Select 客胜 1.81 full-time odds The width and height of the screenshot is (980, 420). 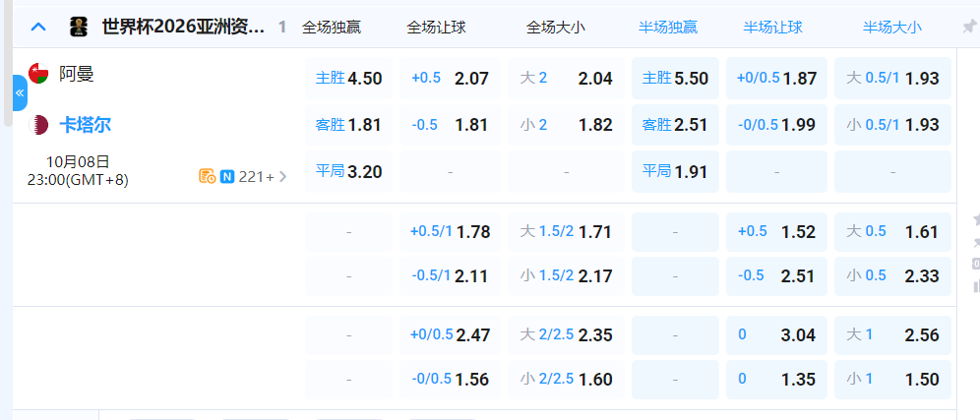(x=348, y=125)
